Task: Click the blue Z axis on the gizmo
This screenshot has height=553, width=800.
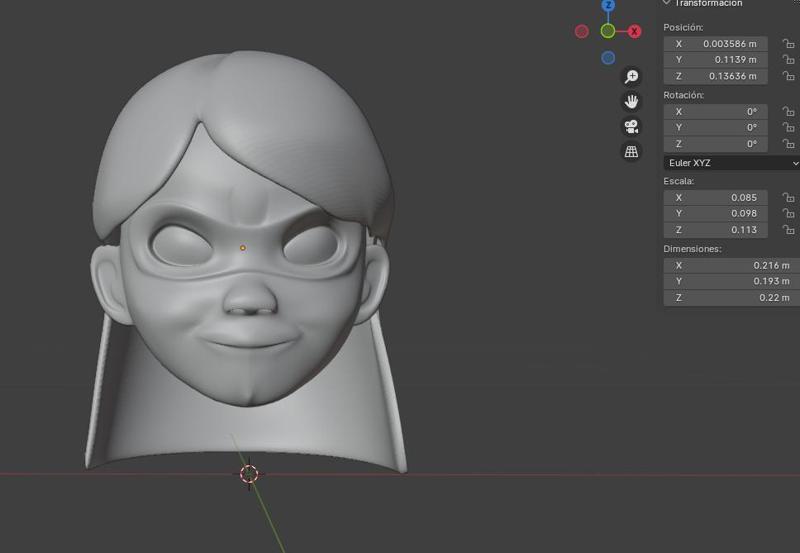Action: tap(608, 6)
